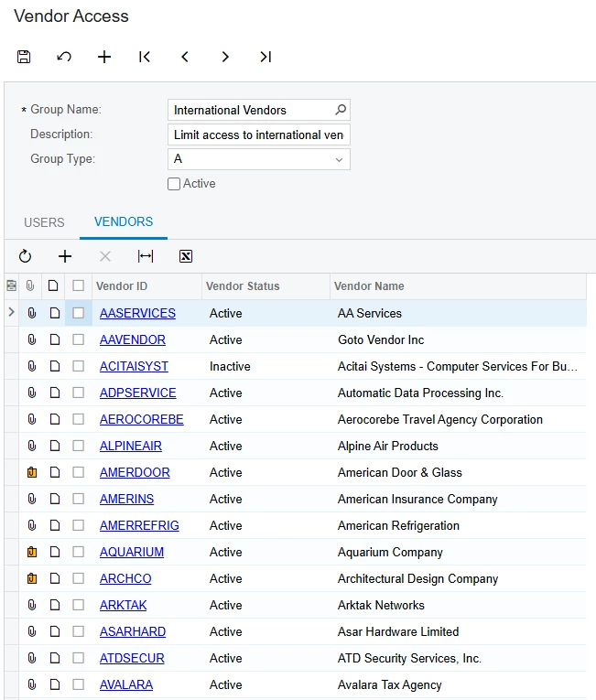Screen dimensions: 596x700
Task: Check the AAVENDOR row checkbox
Action: click(78, 339)
